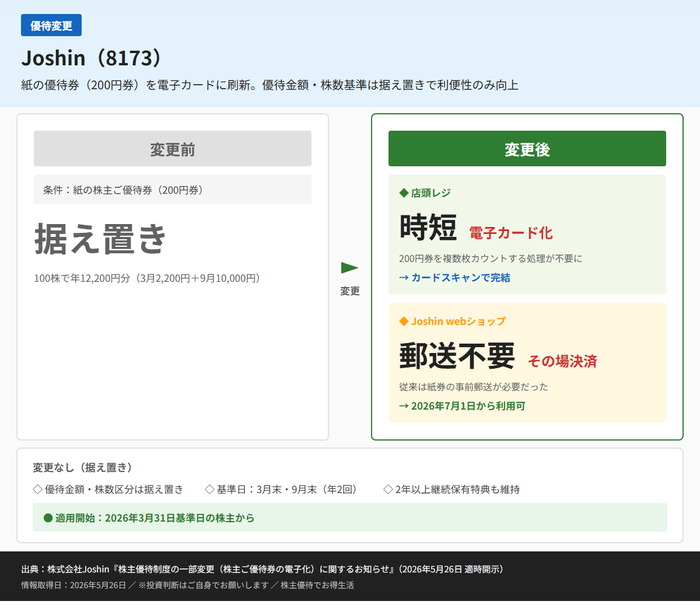Click the Joshin webショップ heading
700x615 pixels.
(459, 321)
